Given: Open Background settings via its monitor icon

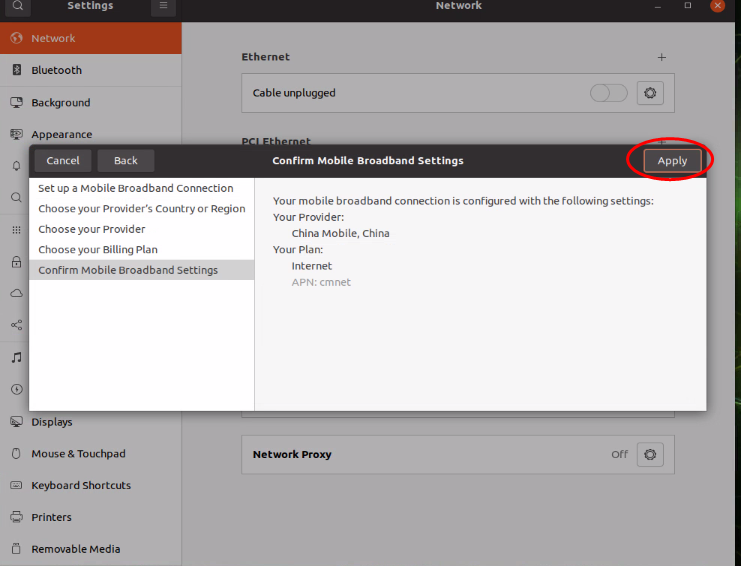Looking at the screenshot, I should pyautogui.click(x=17, y=102).
